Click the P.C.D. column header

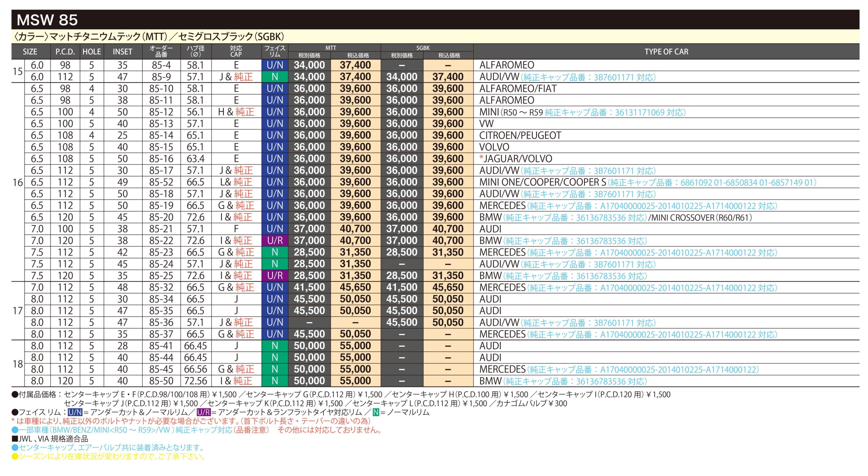tap(65, 52)
